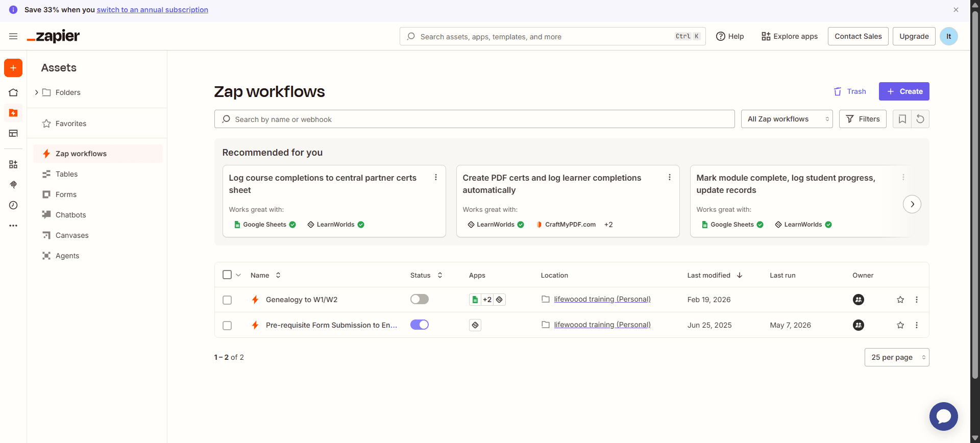The image size is (980, 443).
Task: Click the +2 apps badge on Genealogy row
Action: click(x=487, y=300)
